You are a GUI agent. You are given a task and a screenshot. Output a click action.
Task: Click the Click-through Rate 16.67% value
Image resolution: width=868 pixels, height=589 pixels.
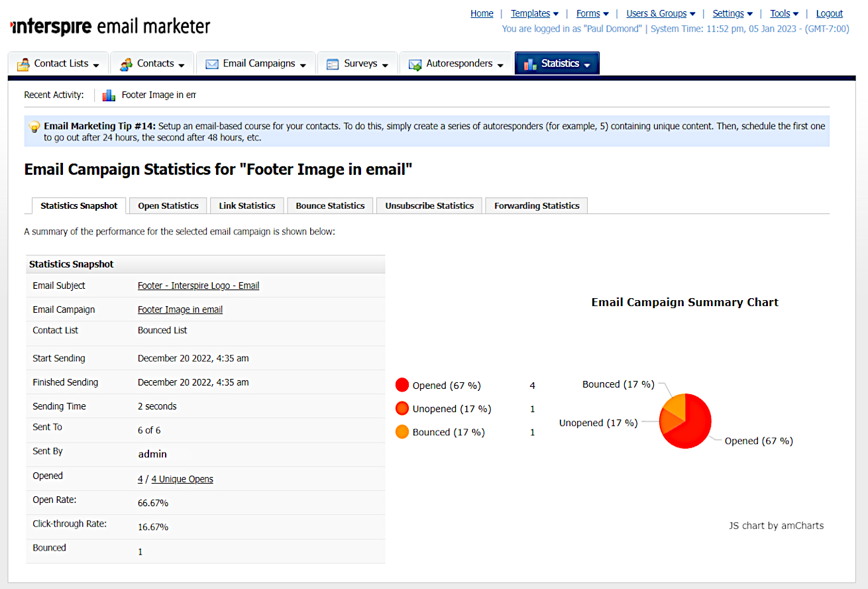(153, 527)
